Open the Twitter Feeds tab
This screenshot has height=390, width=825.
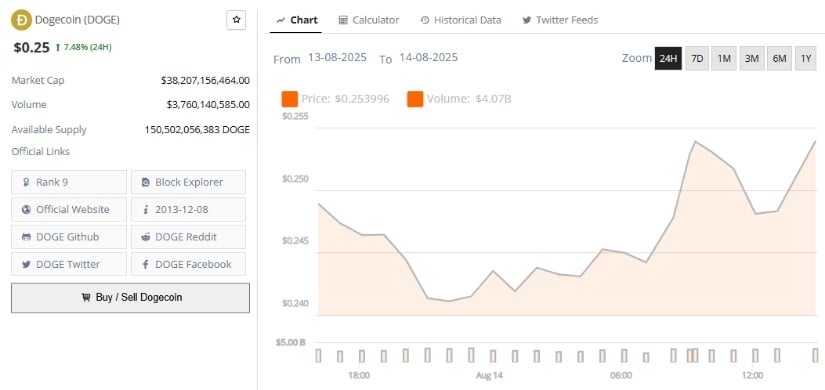[x=560, y=20]
